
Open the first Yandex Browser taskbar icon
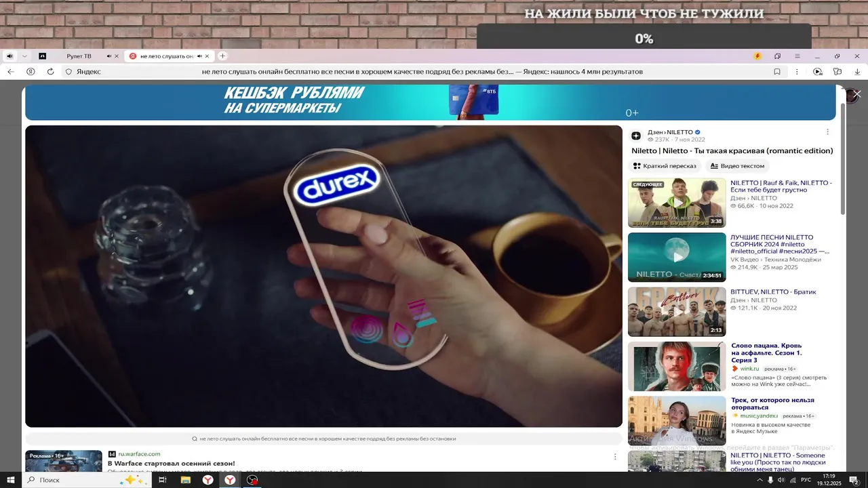coord(208,480)
